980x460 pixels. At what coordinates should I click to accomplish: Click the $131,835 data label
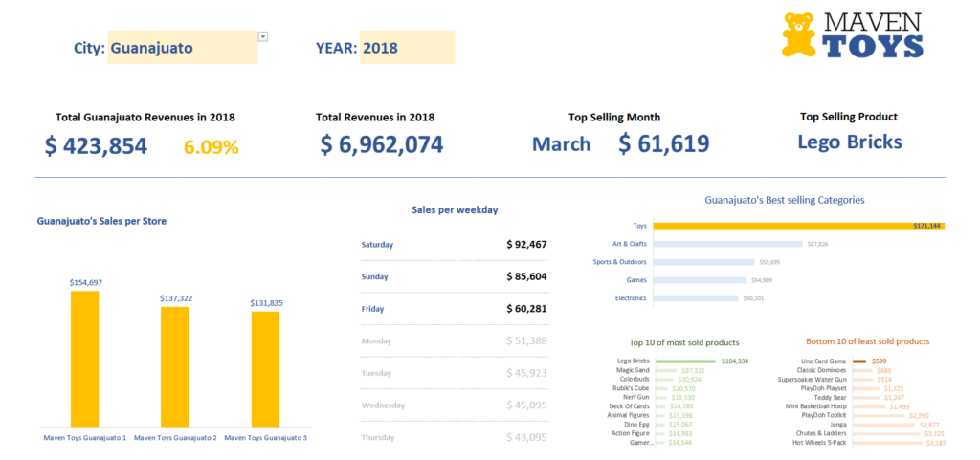(266, 303)
